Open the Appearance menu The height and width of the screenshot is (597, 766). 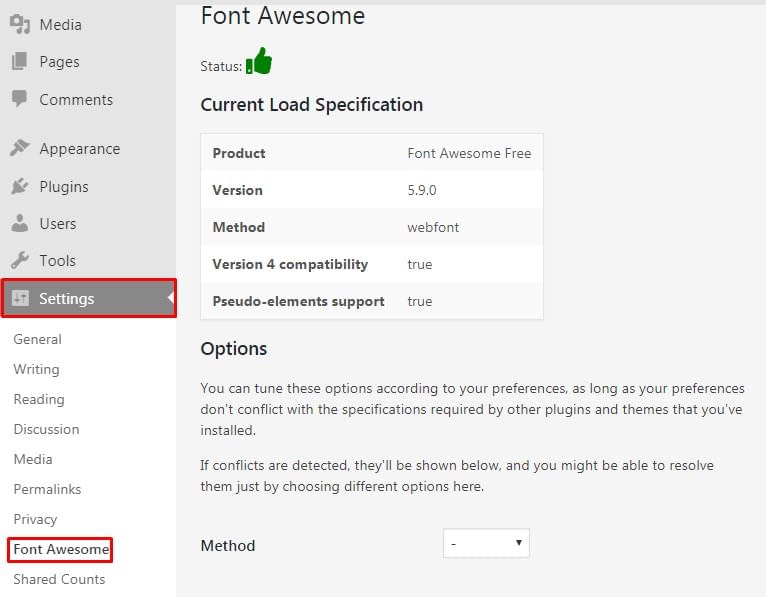pos(80,149)
